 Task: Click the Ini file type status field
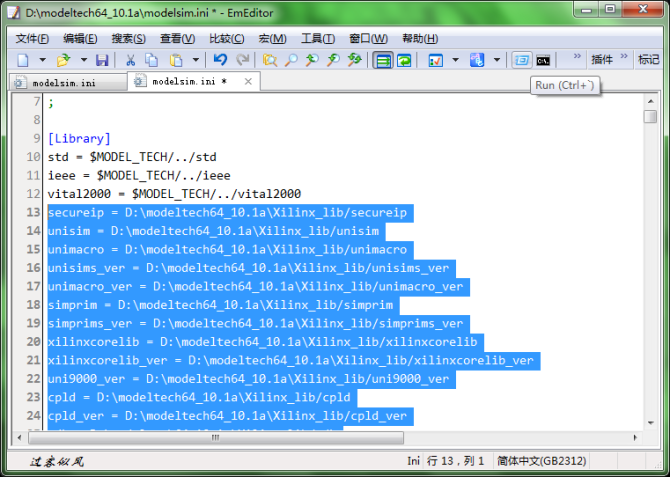click(413, 461)
